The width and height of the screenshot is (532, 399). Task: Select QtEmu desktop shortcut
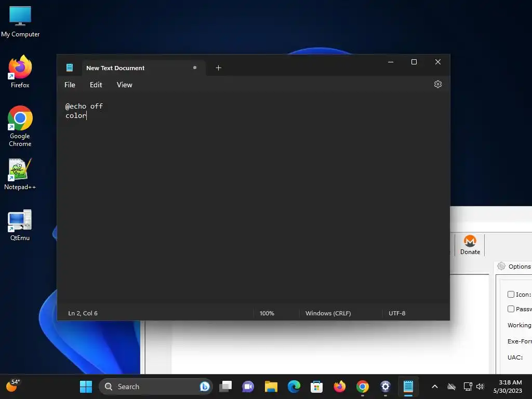20,225
